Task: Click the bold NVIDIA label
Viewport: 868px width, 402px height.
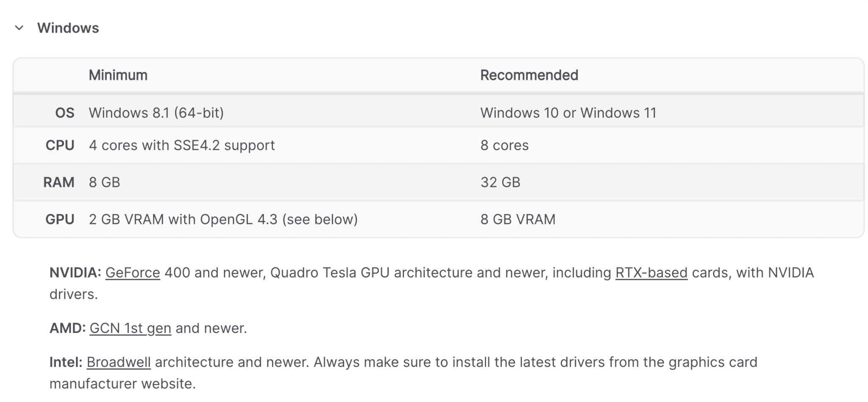Action: point(75,273)
